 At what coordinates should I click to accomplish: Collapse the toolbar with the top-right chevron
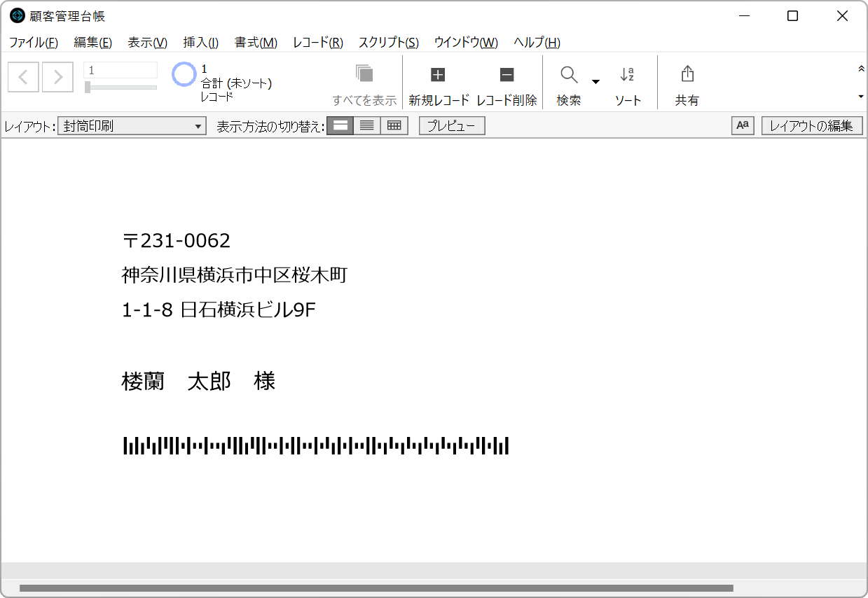(860, 69)
